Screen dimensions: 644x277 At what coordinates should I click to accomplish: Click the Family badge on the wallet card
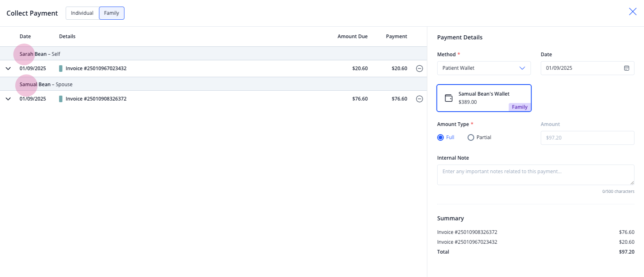click(x=520, y=107)
